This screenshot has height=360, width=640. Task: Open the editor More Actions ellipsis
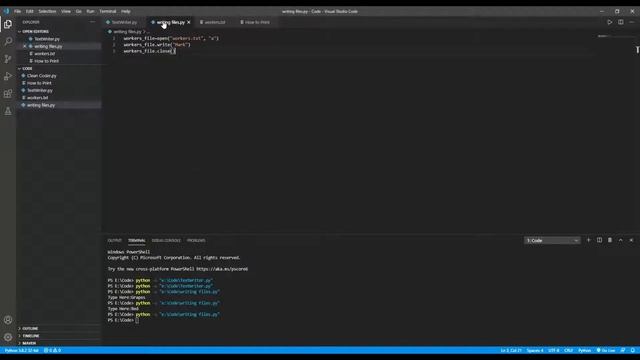point(631,22)
